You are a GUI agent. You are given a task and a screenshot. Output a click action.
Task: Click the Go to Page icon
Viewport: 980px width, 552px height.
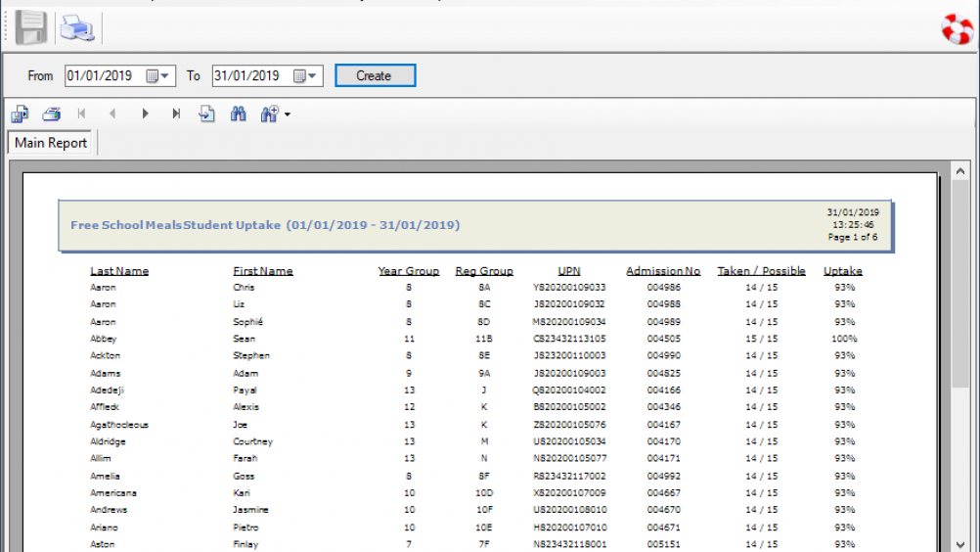(x=206, y=115)
